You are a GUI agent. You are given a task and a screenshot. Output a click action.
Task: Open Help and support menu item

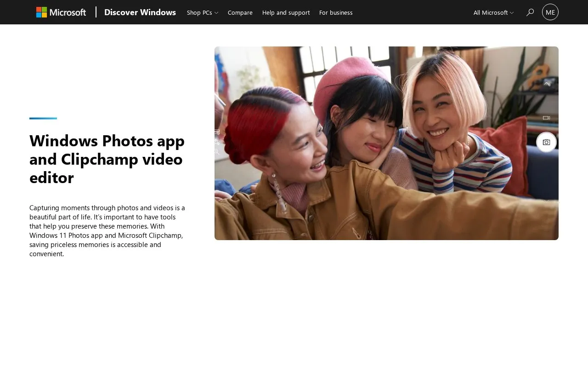286,12
